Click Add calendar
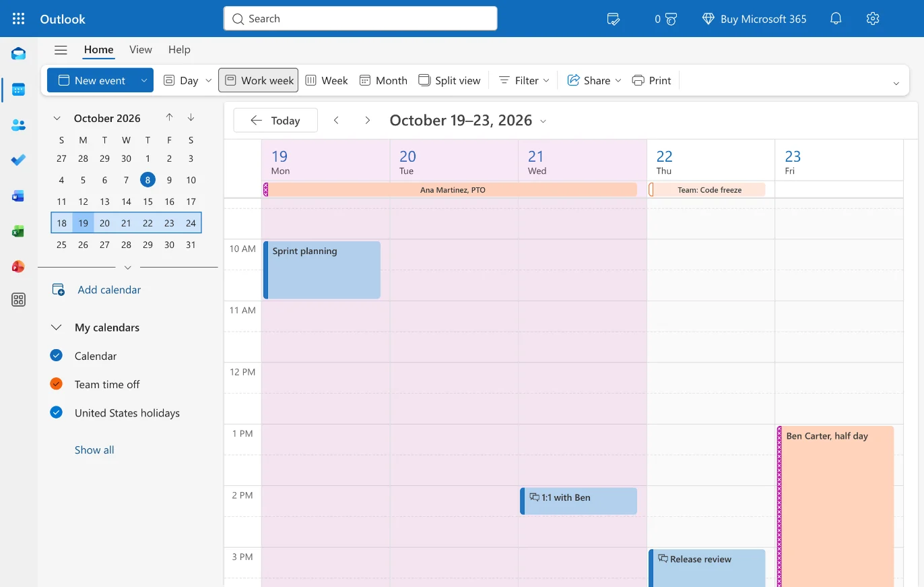Image resolution: width=924 pixels, height=587 pixels. (97, 290)
